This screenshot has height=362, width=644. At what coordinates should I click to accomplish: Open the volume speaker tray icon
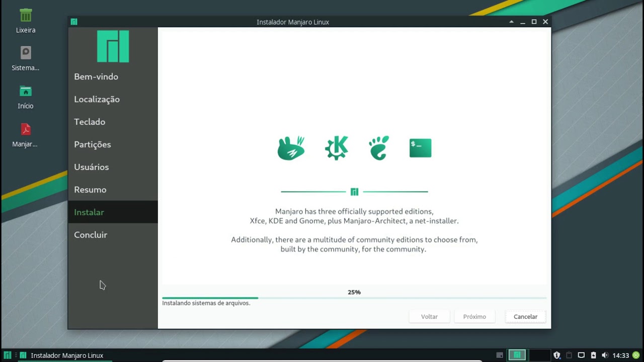605,355
